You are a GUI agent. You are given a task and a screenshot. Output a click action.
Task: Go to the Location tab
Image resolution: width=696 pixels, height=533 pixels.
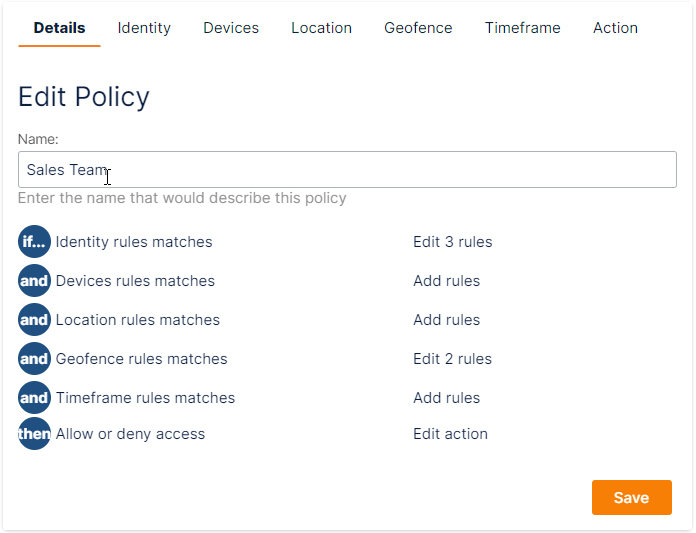(321, 28)
